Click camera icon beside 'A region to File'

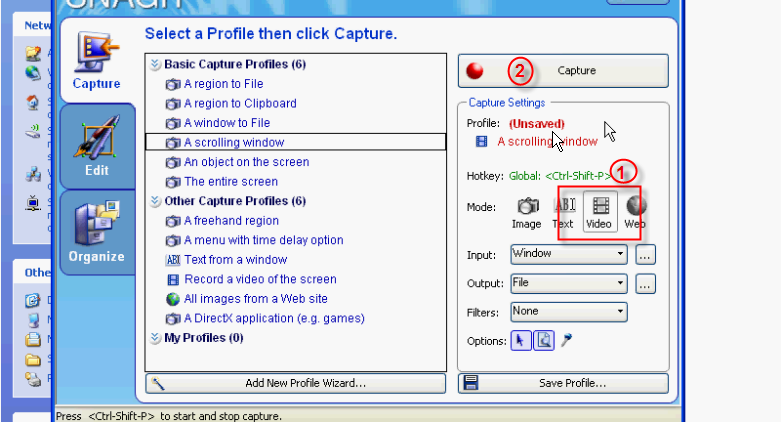click(x=173, y=84)
